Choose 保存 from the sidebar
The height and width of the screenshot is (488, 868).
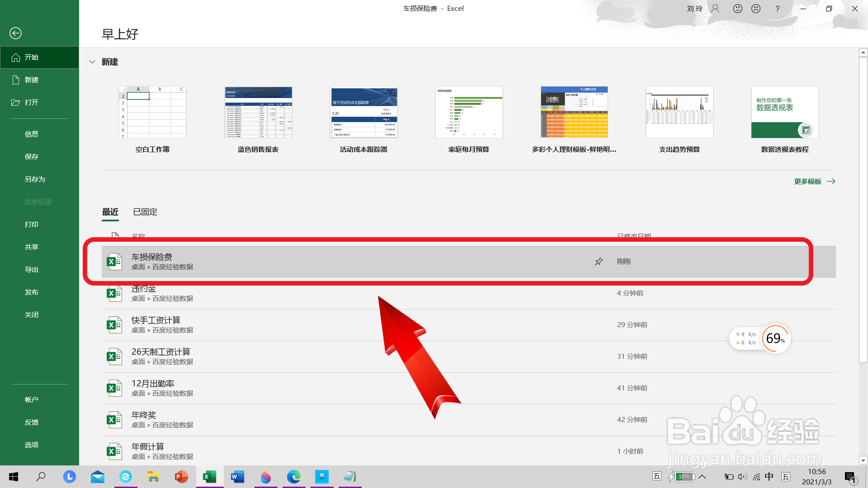(39, 157)
